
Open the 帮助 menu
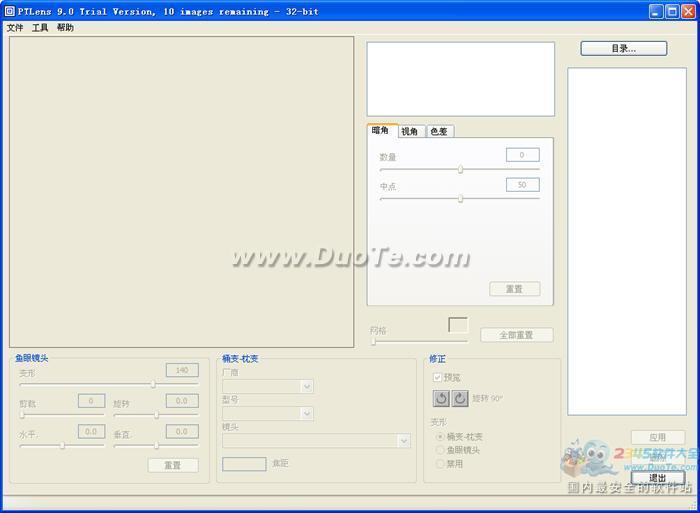point(65,28)
